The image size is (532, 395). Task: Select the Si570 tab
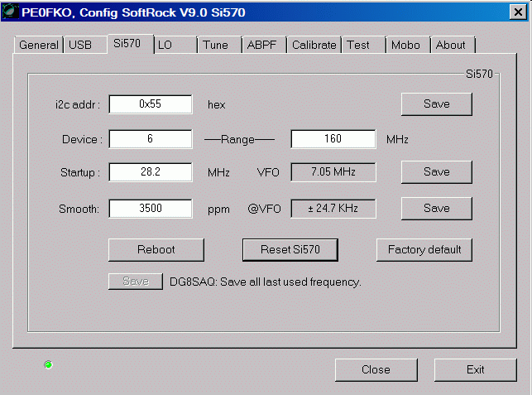[x=130, y=43]
